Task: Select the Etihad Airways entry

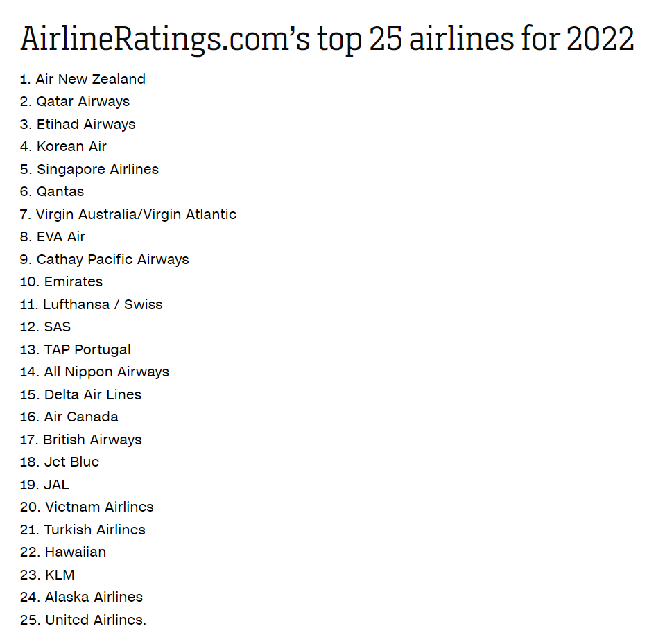Action: pos(78,124)
